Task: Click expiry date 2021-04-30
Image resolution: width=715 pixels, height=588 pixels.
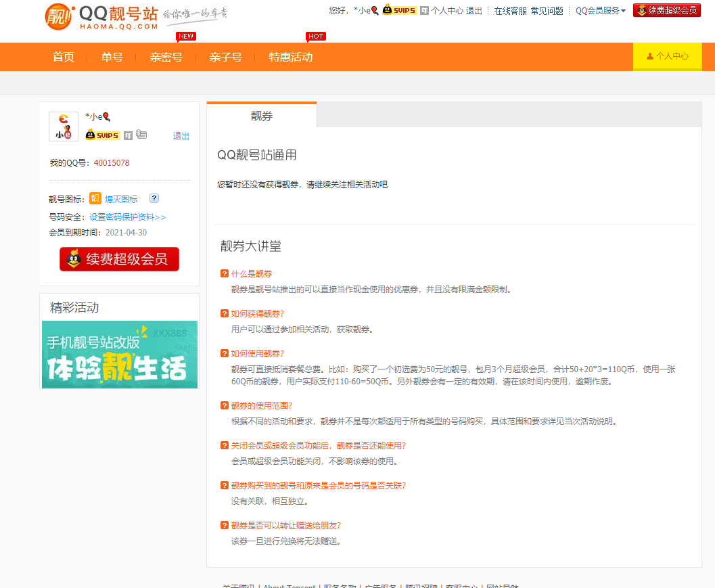Action: pos(126,233)
